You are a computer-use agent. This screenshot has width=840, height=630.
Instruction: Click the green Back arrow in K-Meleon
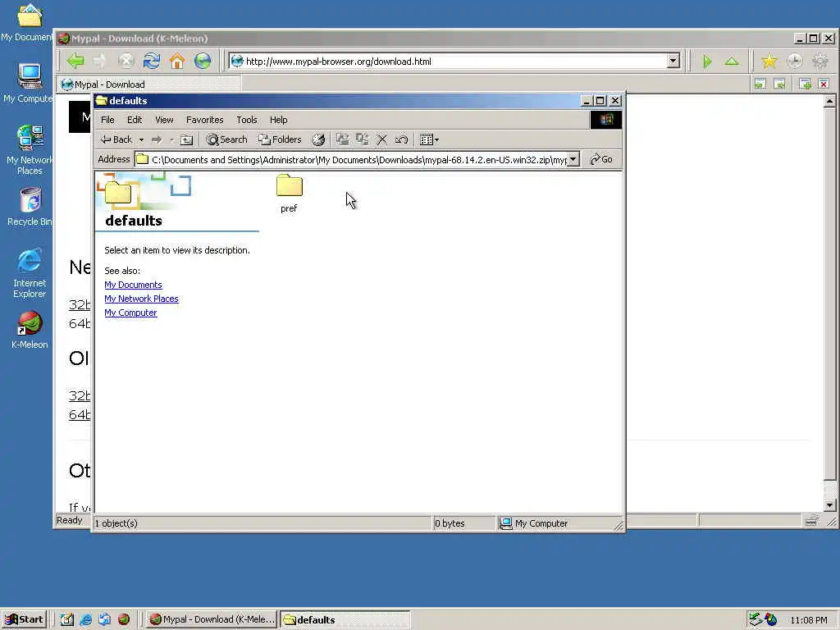[75, 61]
